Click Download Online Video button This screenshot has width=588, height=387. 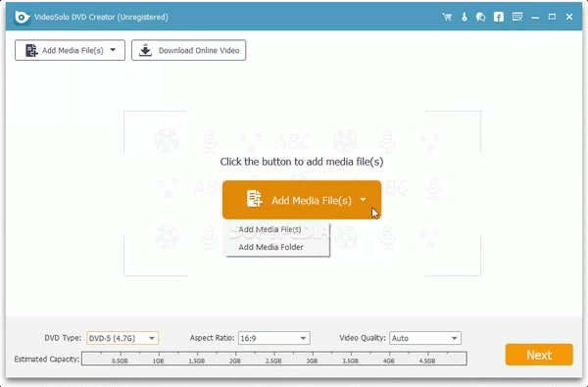188,50
